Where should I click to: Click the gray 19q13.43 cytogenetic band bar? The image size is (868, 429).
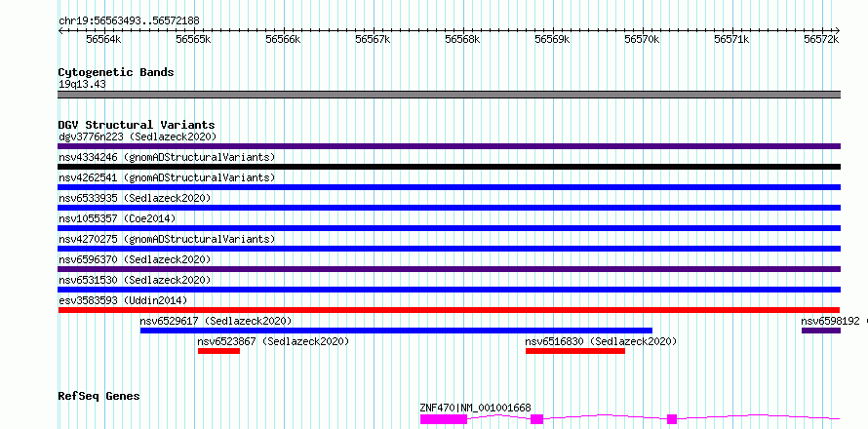click(x=449, y=95)
